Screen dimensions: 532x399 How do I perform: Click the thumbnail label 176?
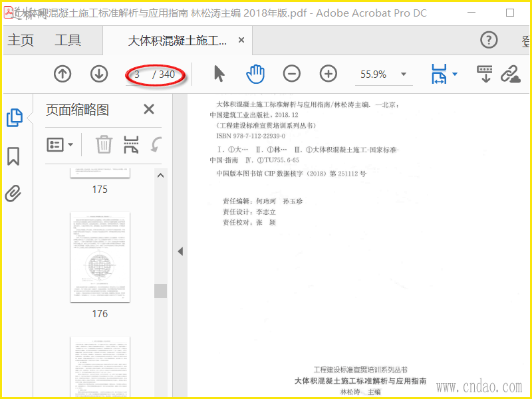click(x=100, y=314)
